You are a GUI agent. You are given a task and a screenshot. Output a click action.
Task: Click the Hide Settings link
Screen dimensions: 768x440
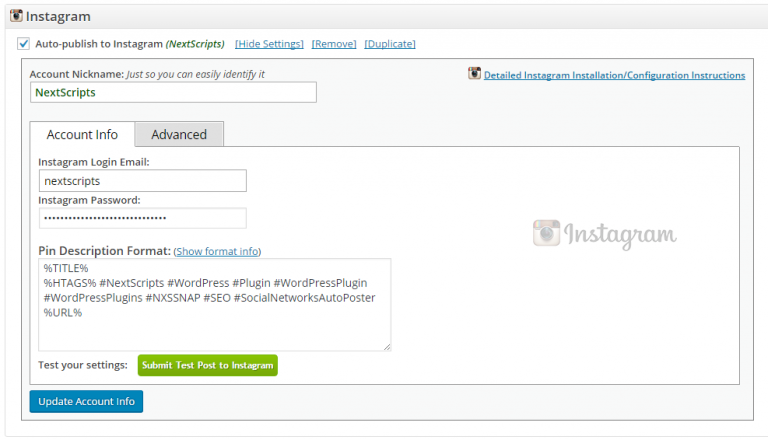pos(269,44)
